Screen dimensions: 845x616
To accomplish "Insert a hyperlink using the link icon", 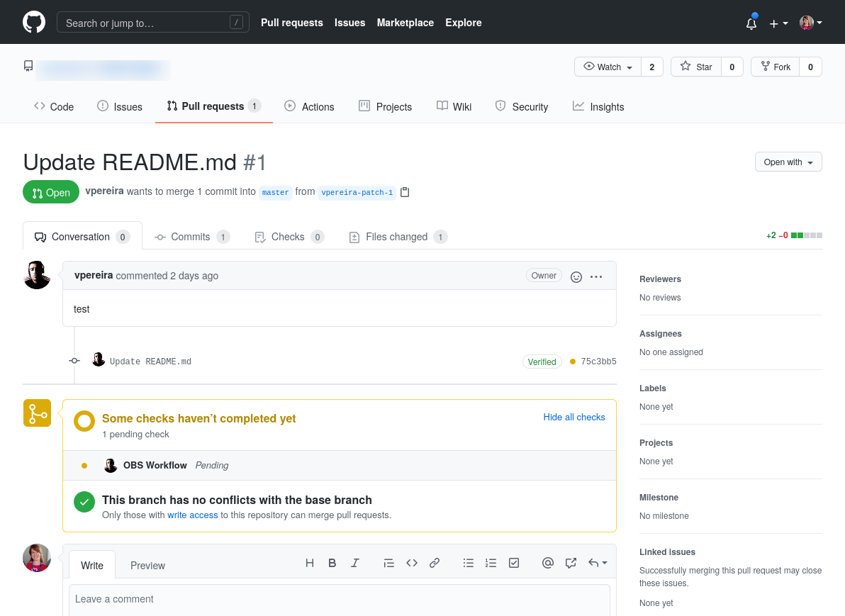I will coord(435,563).
